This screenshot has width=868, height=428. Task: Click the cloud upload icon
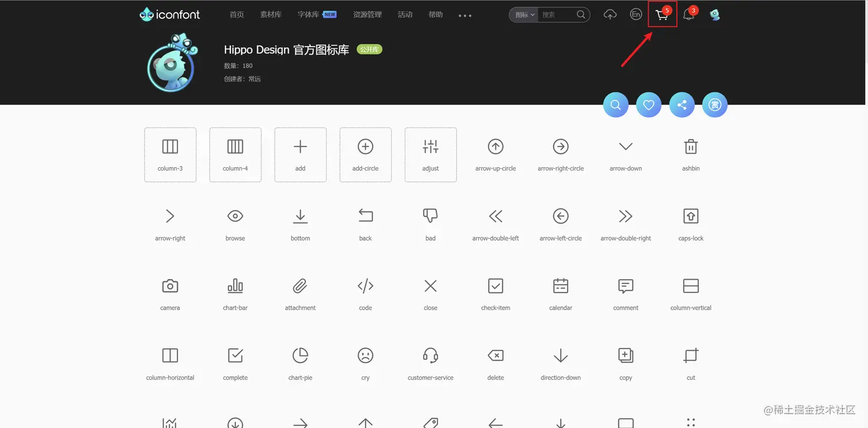(x=610, y=15)
